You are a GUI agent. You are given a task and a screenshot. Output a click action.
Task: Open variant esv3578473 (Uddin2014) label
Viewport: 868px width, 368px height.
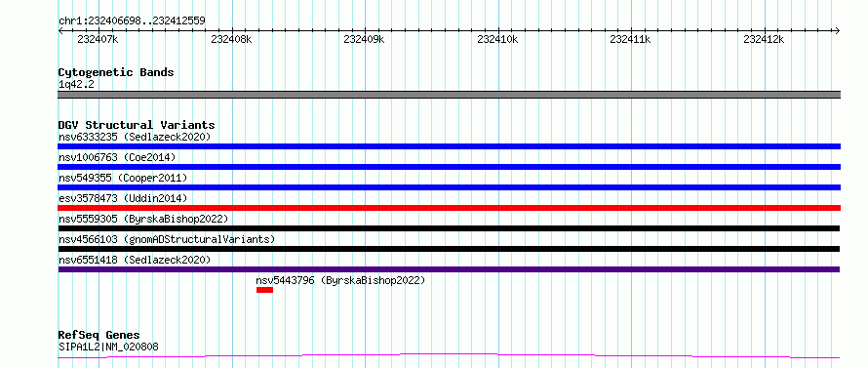click(x=123, y=198)
